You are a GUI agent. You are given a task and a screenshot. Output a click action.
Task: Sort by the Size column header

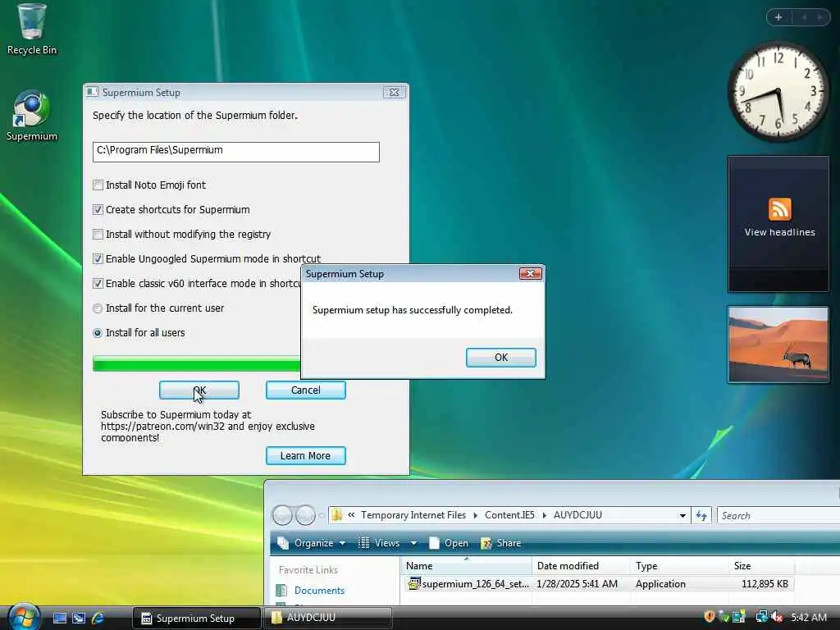(x=761, y=566)
